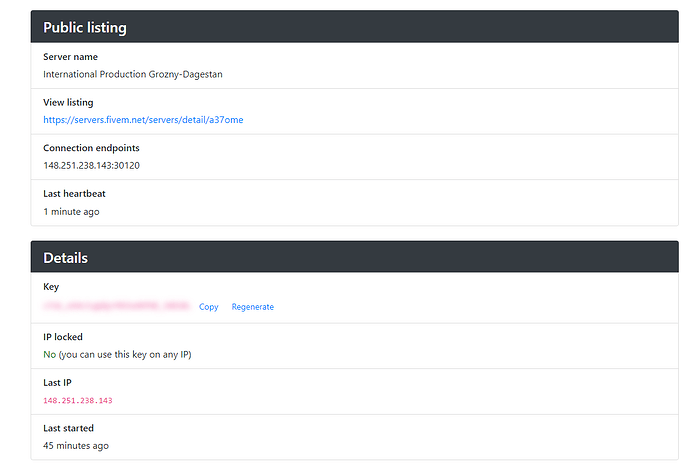Screen dimensions: 689x474
Task: Click the Connection endpoints label
Action: (x=91, y=148)
